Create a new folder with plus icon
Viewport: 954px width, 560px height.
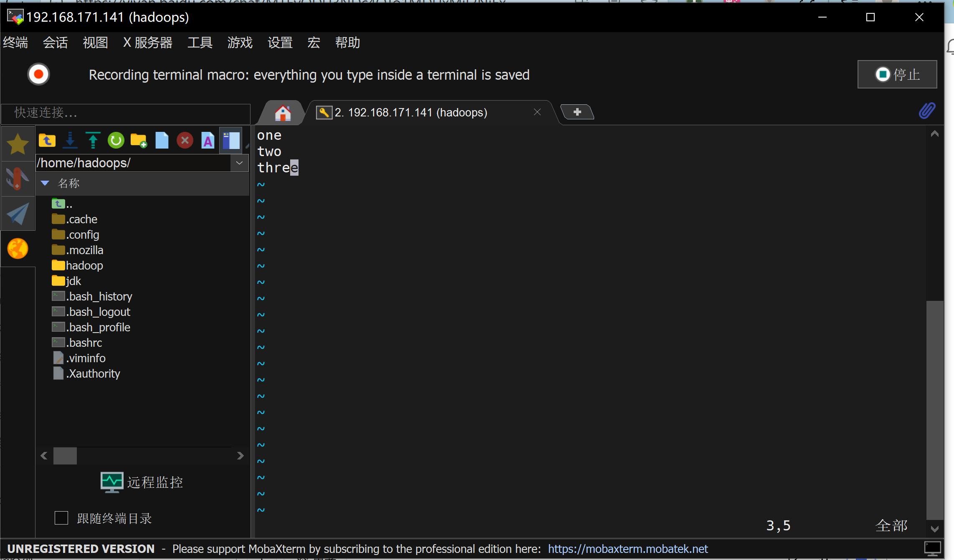[x=139, y=140]
